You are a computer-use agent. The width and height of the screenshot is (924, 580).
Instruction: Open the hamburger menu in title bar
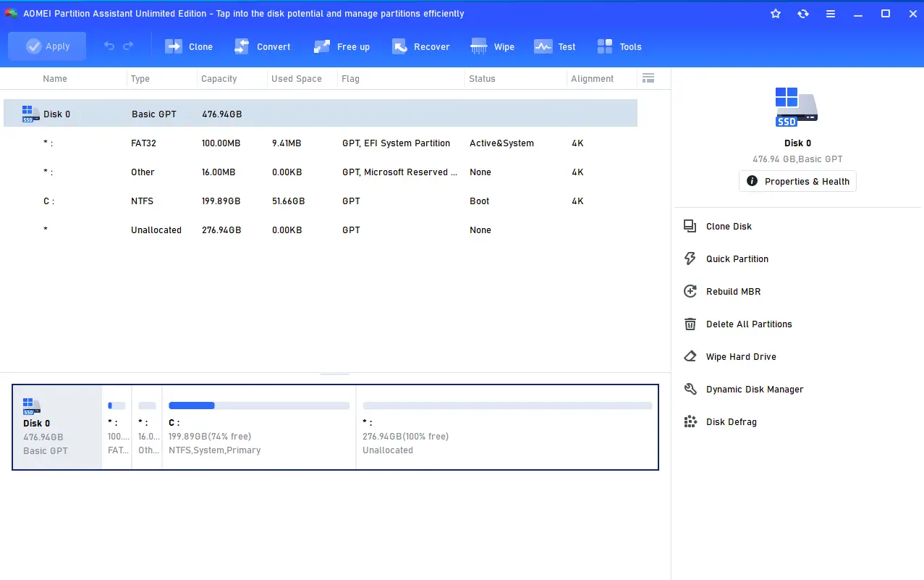[831, 14]
